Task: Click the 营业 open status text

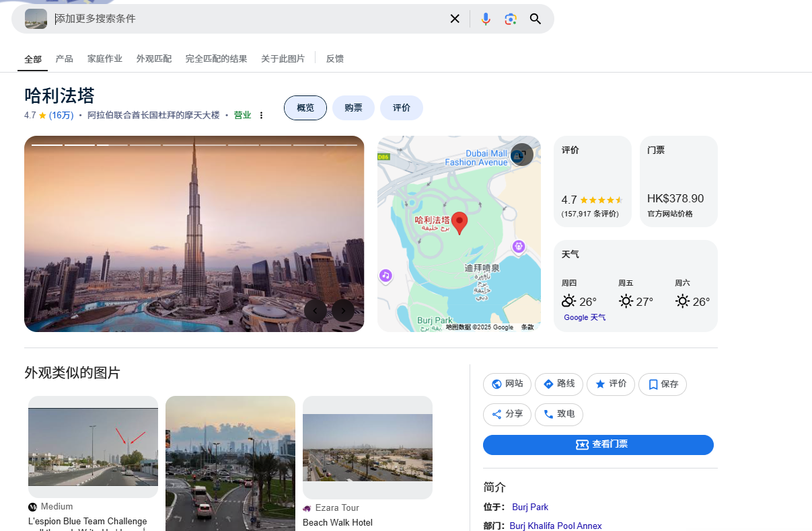Action: 242,115
